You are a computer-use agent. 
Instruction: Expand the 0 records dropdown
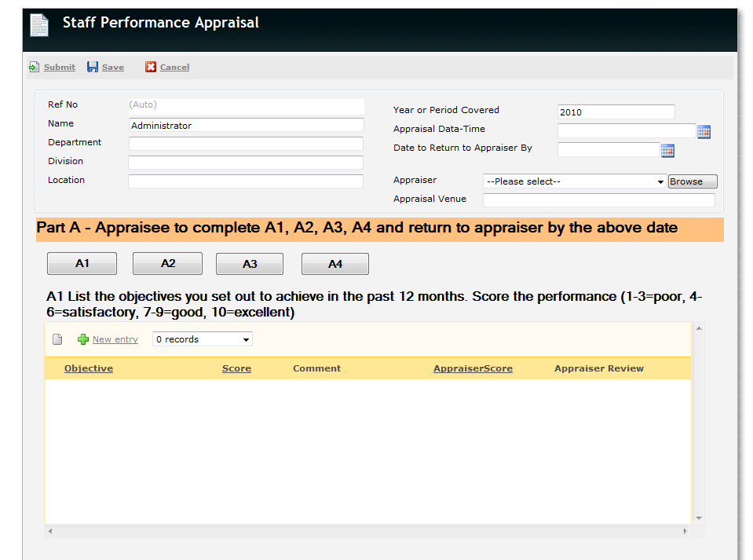pyautogui.click(x=202, y=339)
